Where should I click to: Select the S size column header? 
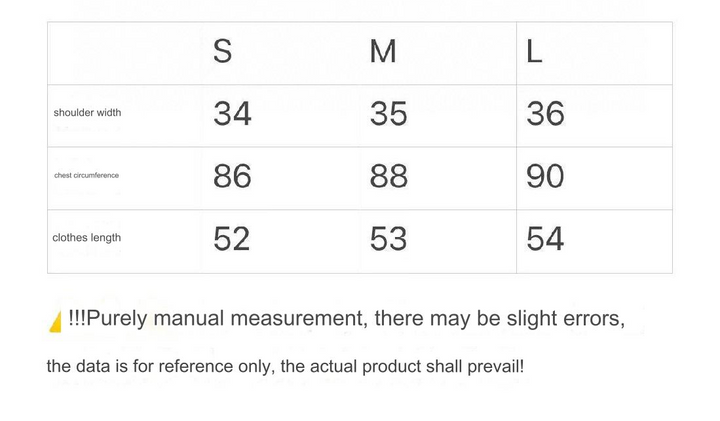pyautogui.click(x=222, y=51)
